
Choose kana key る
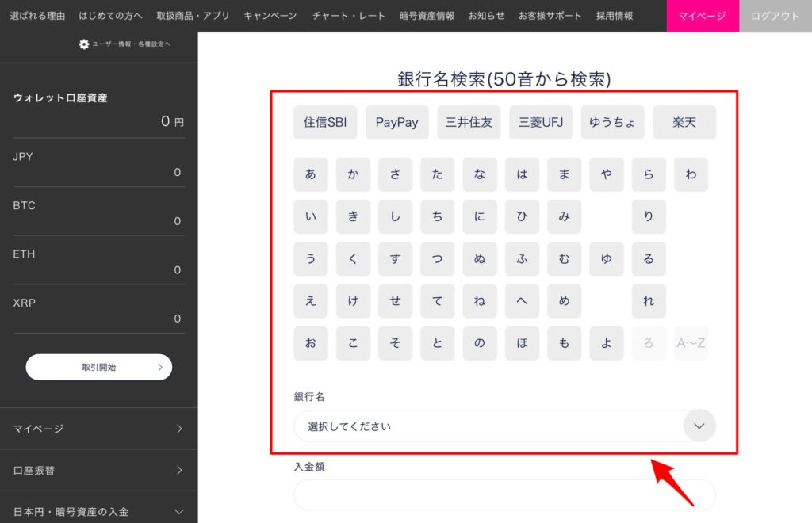[649, 258]
